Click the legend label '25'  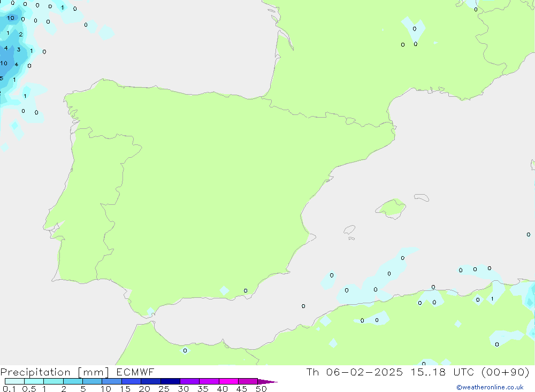[164, 389]
